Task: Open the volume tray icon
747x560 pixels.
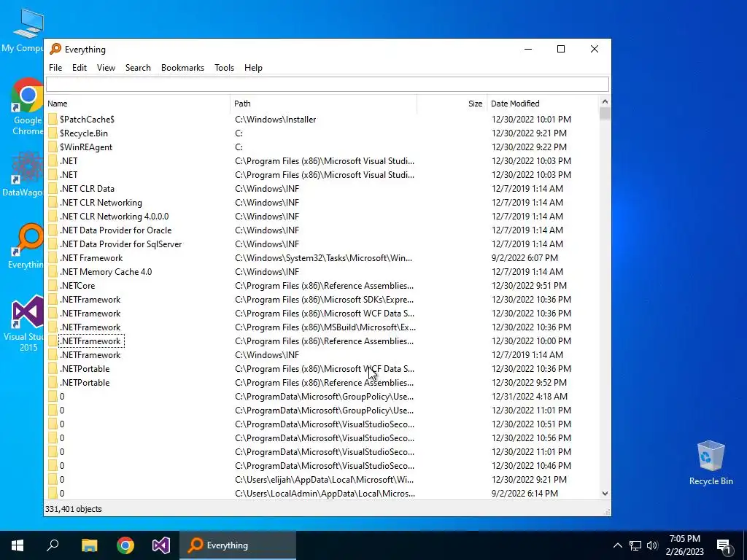Action: [652, 545]
